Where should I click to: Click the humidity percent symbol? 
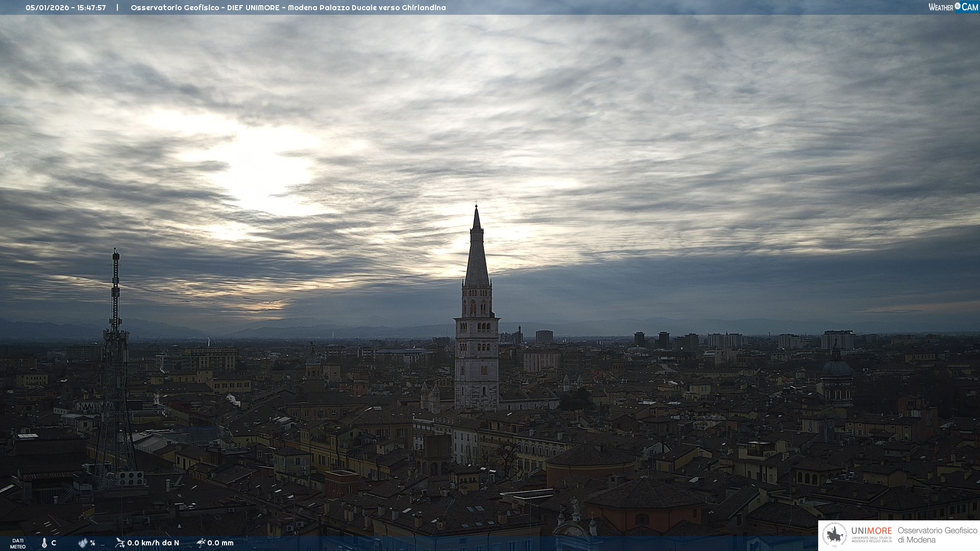92,543
